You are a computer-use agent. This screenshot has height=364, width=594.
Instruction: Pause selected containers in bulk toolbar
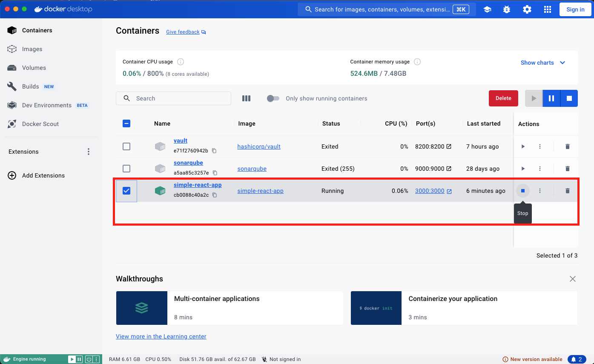click(x=551, y=98)
